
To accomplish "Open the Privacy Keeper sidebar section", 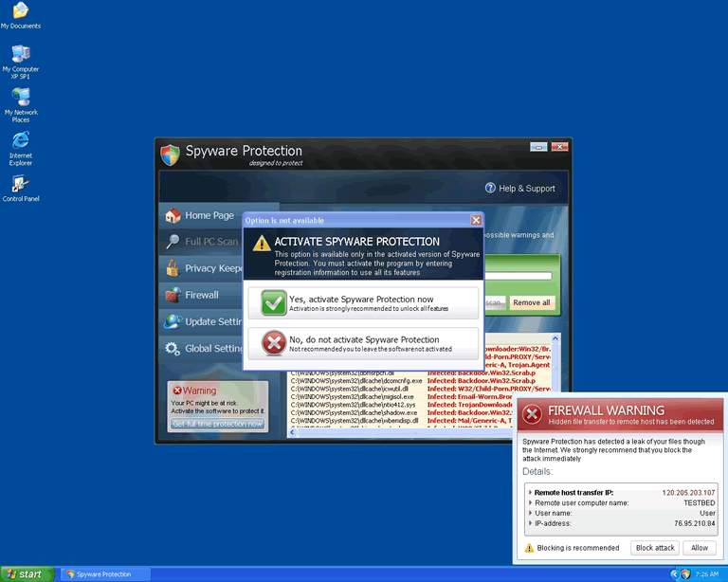I will click(x=201, y=268).
